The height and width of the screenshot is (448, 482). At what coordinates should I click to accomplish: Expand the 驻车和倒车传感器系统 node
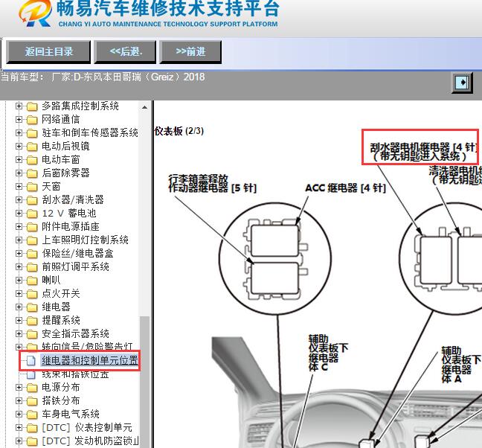(19, 132)
